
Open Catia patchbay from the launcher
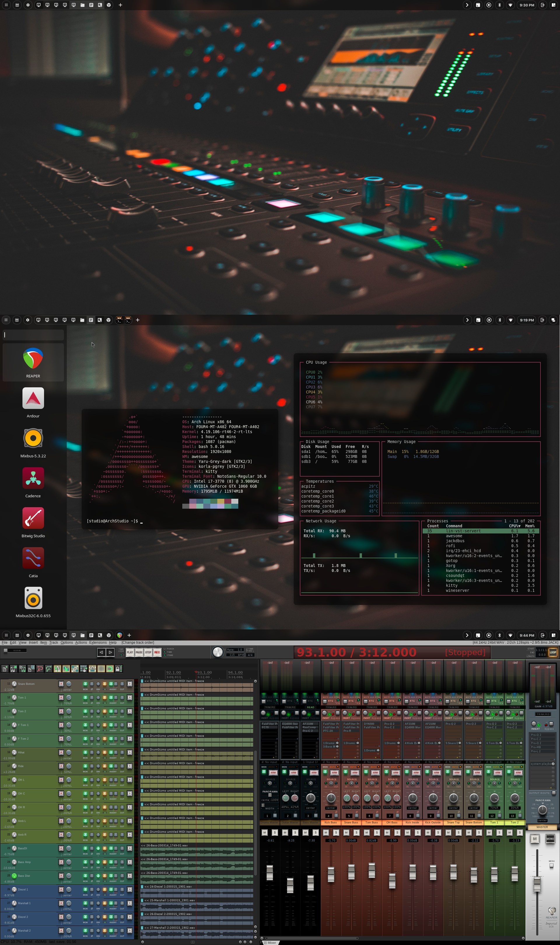[33, 562]
